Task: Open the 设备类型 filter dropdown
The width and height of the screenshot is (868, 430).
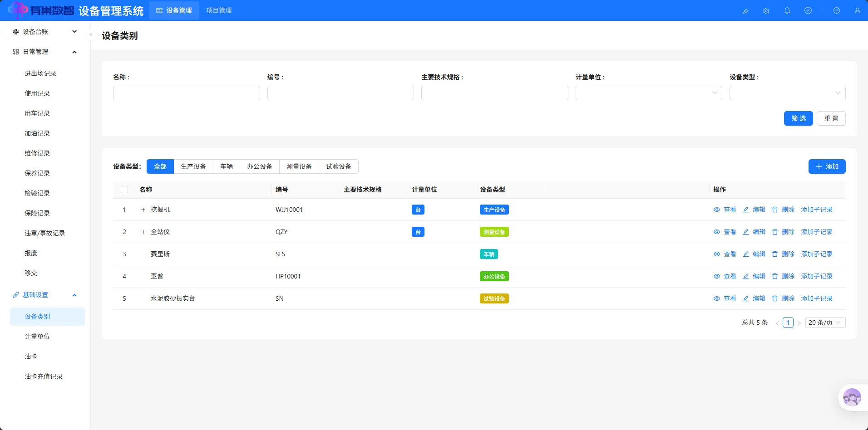Action: click(x=787, y=93)
